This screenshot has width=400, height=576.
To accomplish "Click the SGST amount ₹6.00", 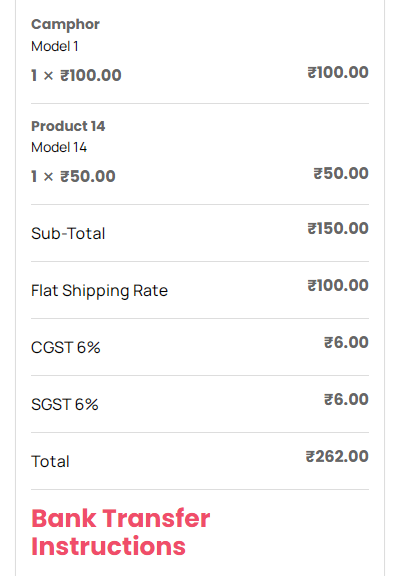I will 346,399.
